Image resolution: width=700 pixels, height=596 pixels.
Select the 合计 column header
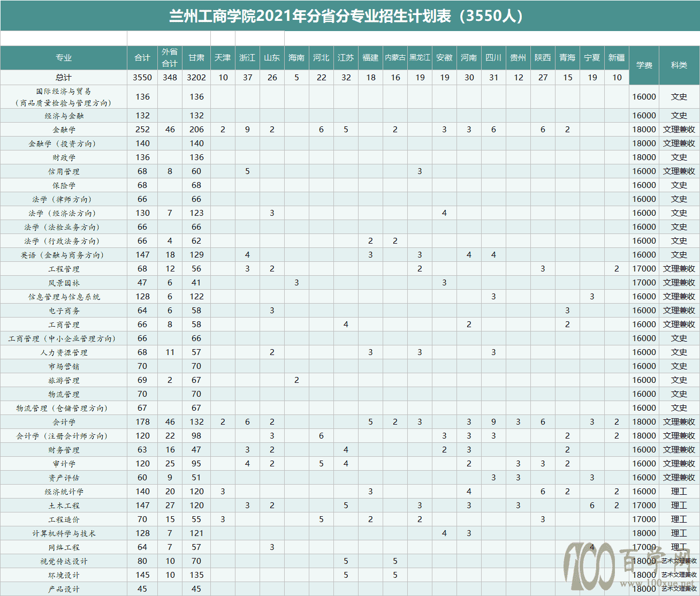142,58
